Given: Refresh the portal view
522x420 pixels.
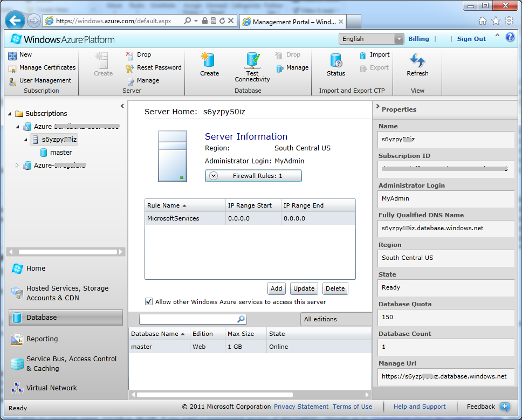Looking at the screenshot, I should (x=417, y=64).
